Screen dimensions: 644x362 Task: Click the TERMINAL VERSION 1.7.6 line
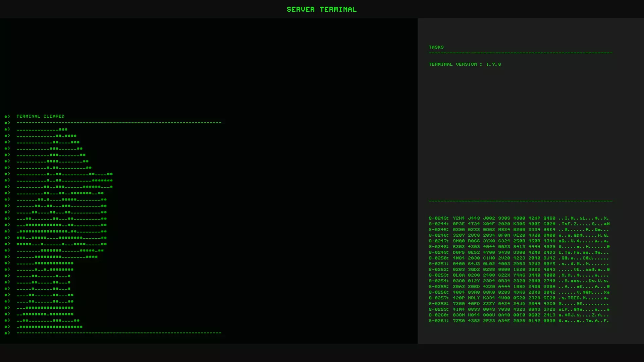pyautogui.click(x=465, y=64)
